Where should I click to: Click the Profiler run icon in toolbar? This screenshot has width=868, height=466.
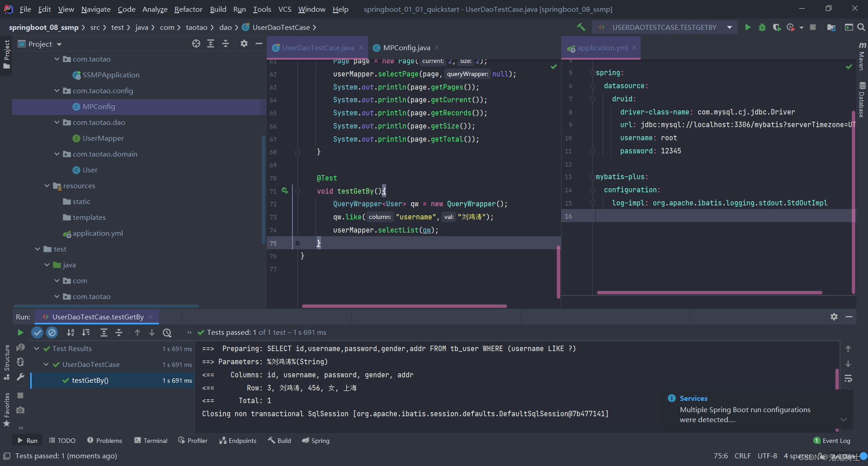pos(790,27)
